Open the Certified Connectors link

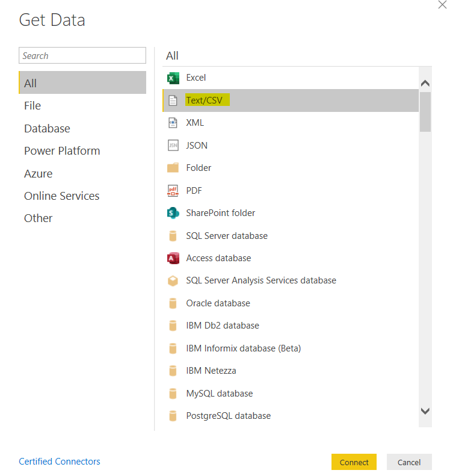(x=60, y=462)
